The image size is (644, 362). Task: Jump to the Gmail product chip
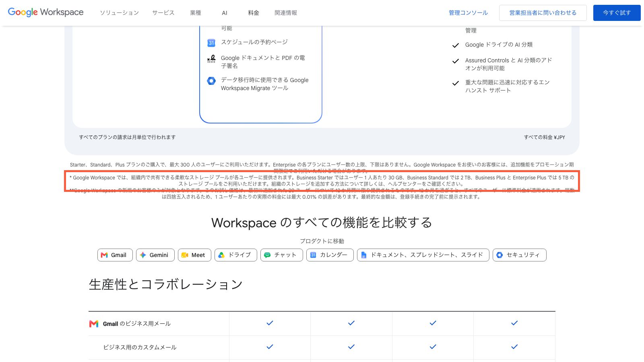[115, 255]
